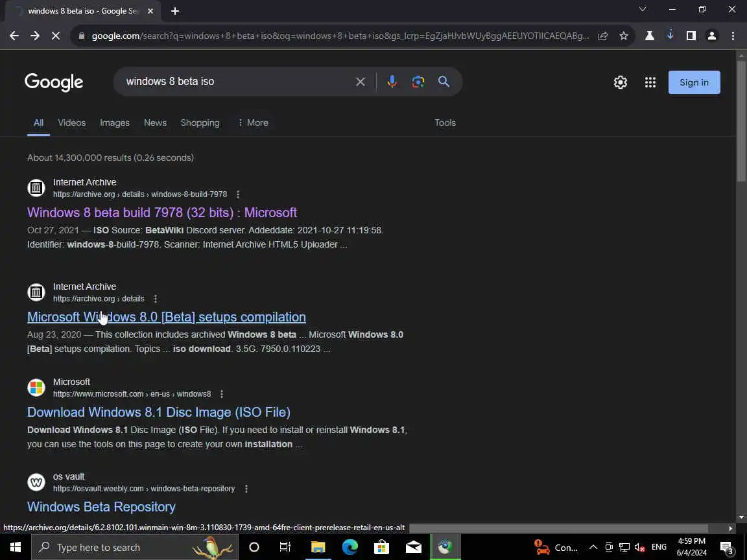This screenshot has width=747, height=560.
Task: Open 'Microsoft Windows 8.0 [Beta] setups compilation' link
Action: [166, 317]
